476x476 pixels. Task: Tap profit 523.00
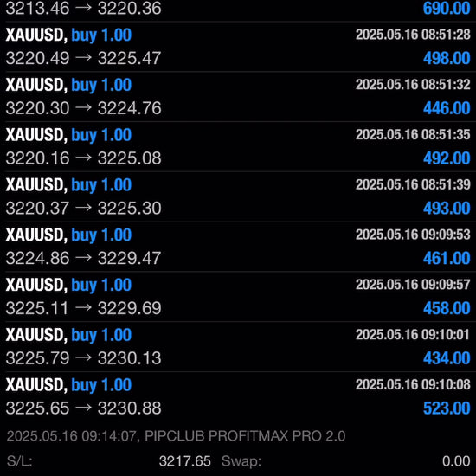pos(447,408)
